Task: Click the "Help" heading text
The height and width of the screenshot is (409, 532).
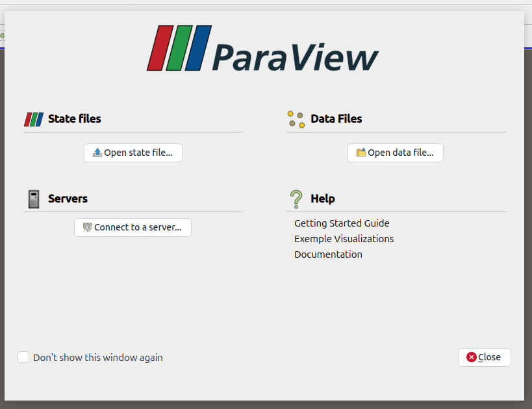Action: pyautogui.click(x=323, y=199)
